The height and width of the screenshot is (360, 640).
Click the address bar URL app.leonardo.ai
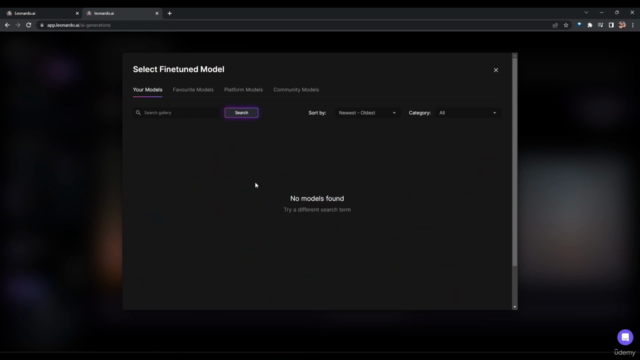coord(78,25)
